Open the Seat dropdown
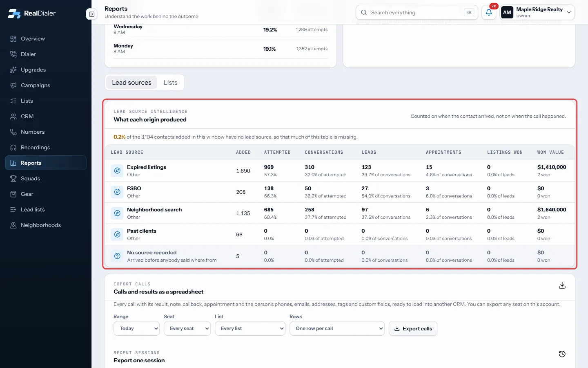 [x=187, y=328]
